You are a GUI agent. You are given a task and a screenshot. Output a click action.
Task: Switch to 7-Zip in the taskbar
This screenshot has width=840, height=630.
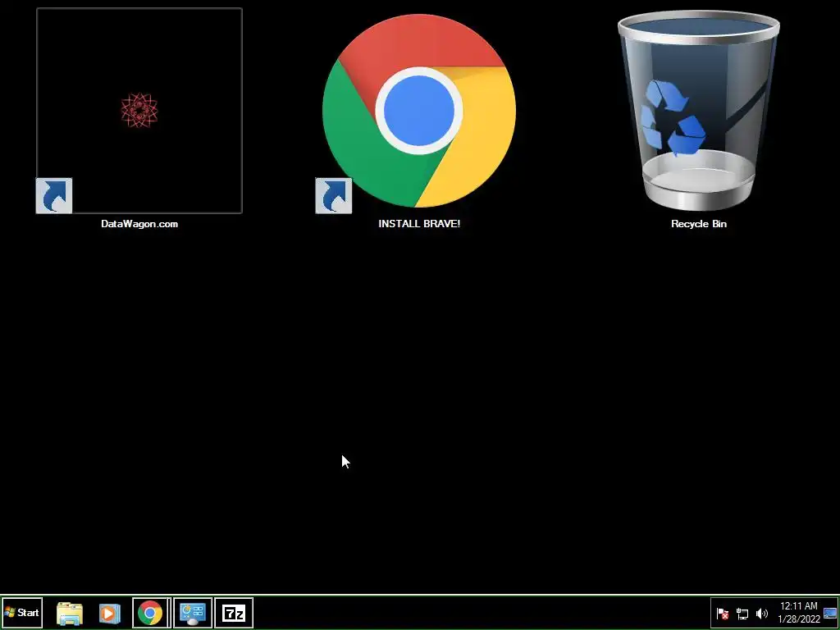point(234,613)
